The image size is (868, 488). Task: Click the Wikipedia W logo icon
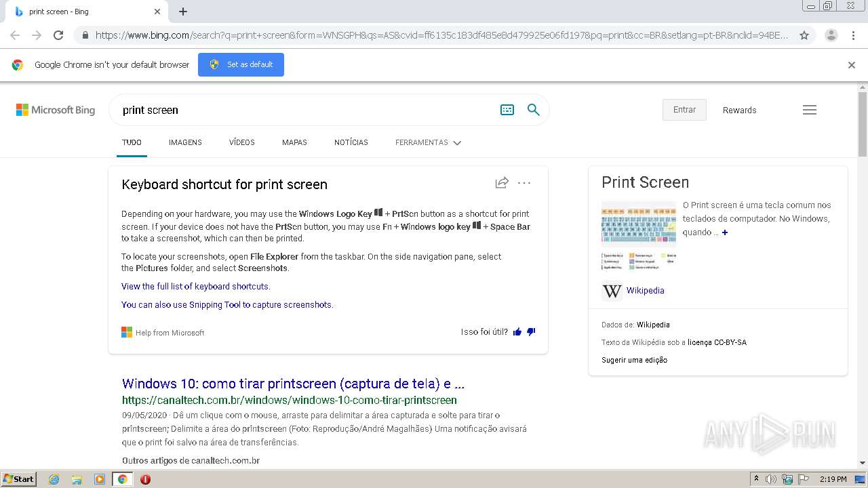[x=612, y=291]
